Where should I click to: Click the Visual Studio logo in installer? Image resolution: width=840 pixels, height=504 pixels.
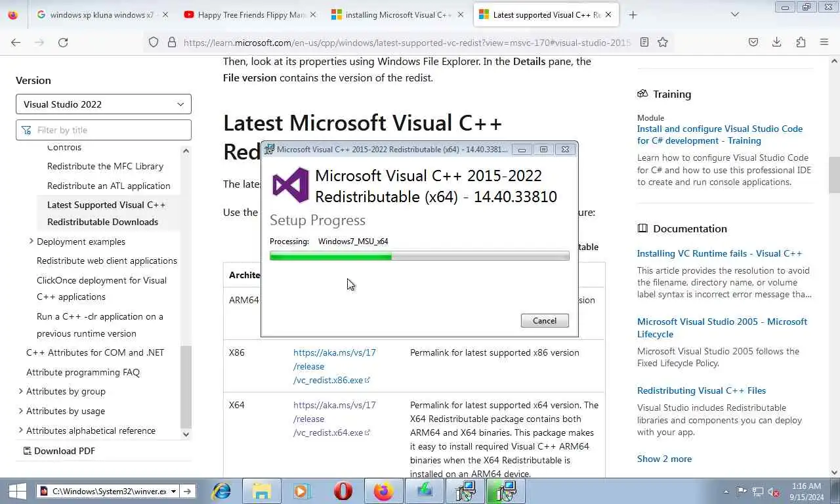291,185
